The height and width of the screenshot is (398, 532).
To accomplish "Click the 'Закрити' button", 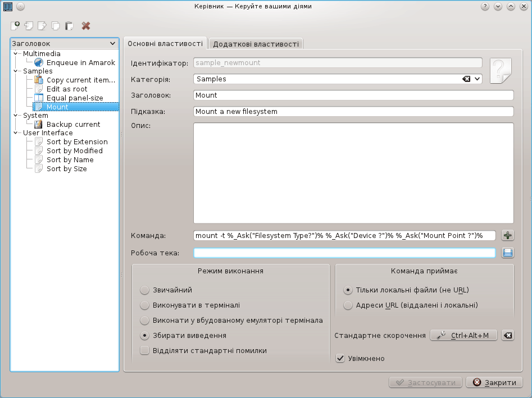I will 494,382.
